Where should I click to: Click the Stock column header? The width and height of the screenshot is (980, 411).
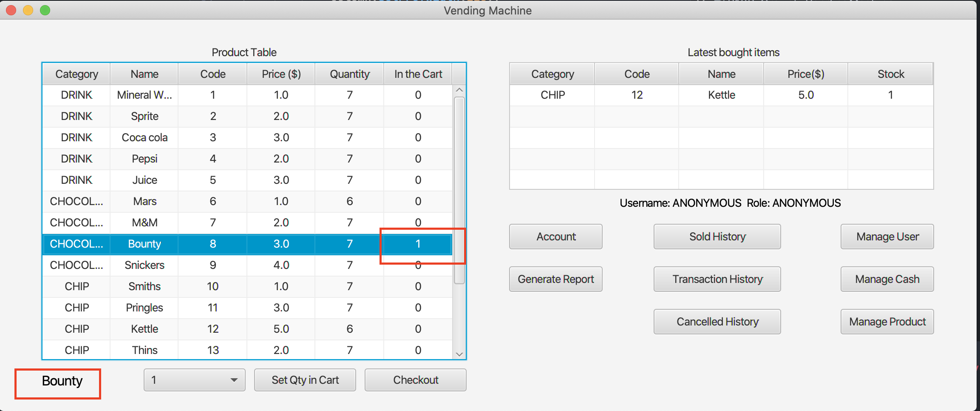coord(890,74)
